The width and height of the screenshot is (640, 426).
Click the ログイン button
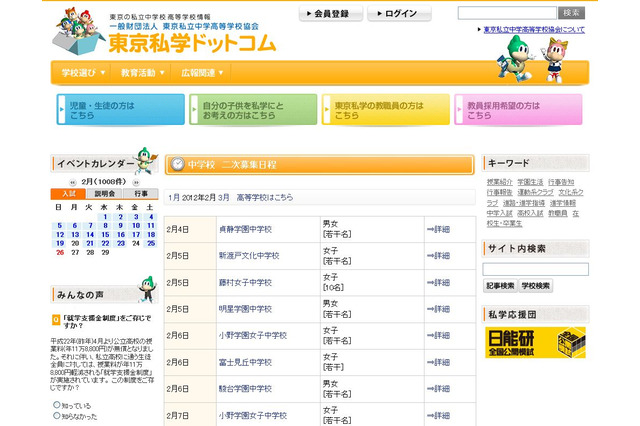tap(399, 13)
